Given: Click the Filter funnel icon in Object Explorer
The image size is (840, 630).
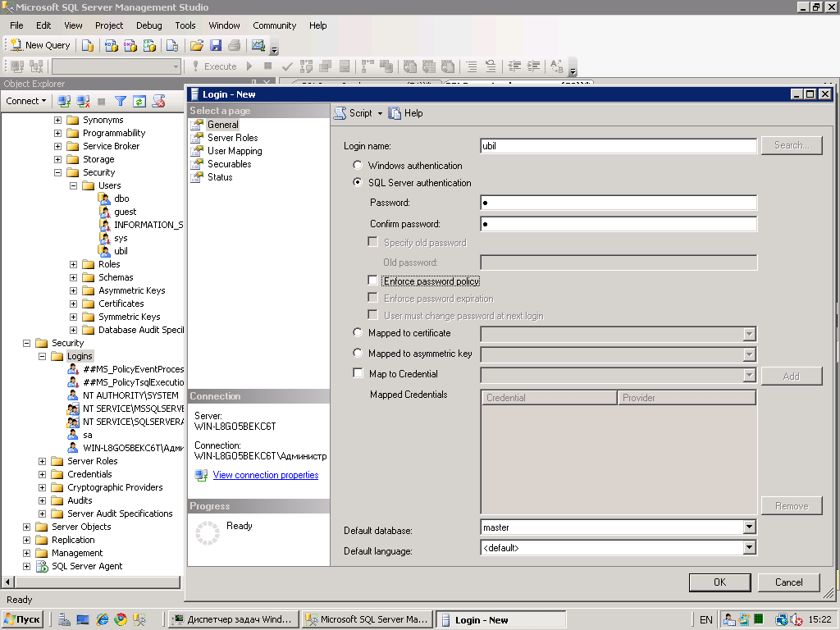Looking at the screenshot, I should [x=121, y=101].
